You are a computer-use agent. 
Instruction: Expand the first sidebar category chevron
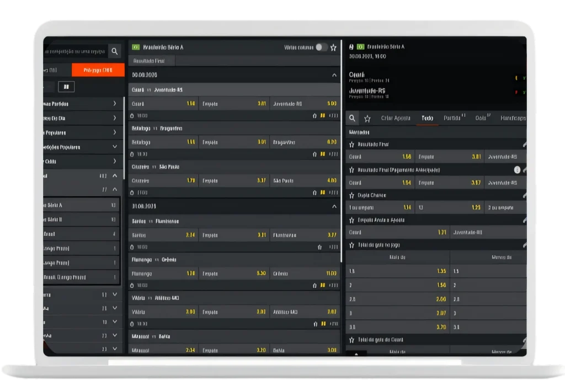[115, 104]
